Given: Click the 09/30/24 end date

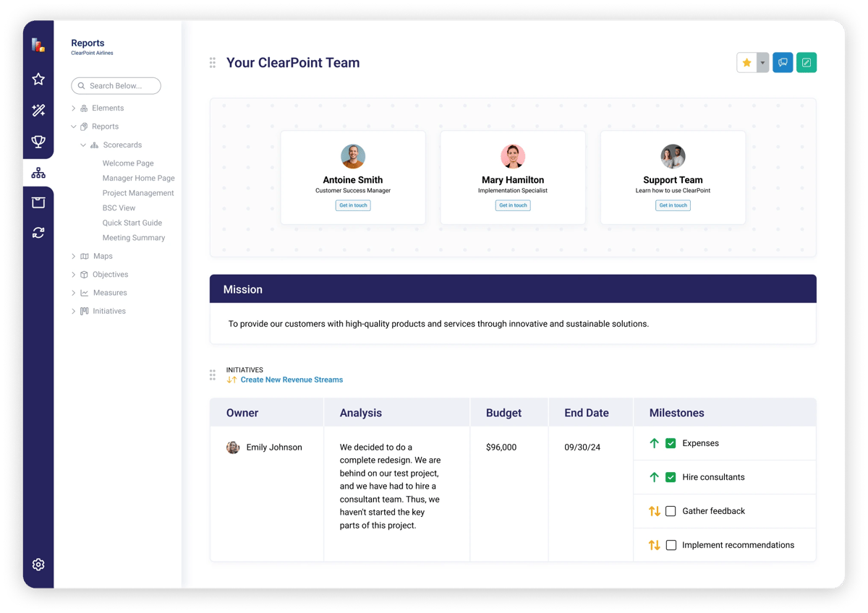Looking at the screenshot, I should point(582,447).
